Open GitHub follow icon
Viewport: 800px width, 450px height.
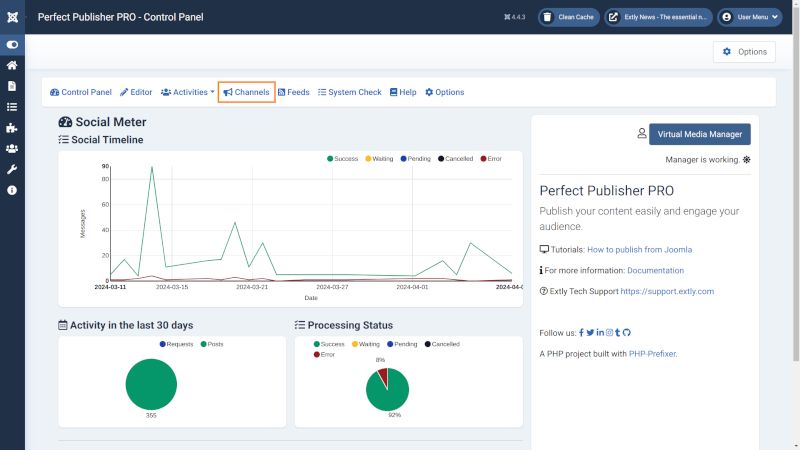[627, 333]
